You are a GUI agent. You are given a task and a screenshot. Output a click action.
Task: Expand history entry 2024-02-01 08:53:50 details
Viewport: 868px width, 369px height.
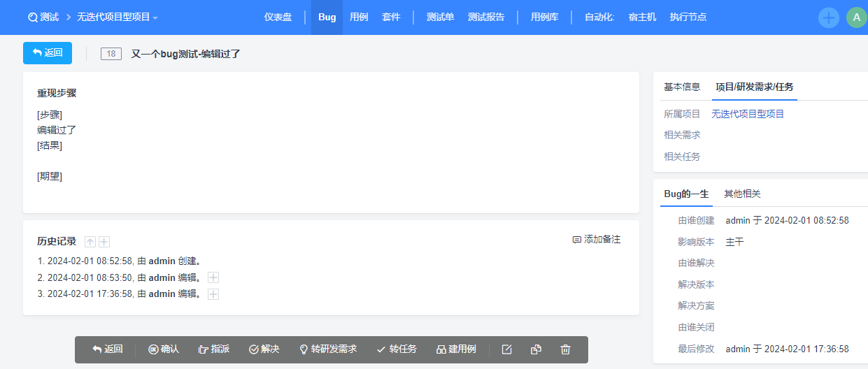tap(213, 277)
